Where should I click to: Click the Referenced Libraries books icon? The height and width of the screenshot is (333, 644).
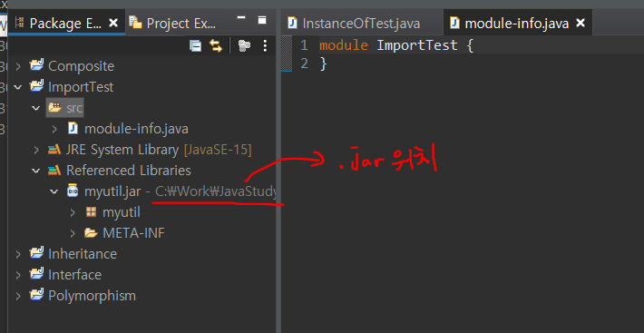(x=54, y=171)
